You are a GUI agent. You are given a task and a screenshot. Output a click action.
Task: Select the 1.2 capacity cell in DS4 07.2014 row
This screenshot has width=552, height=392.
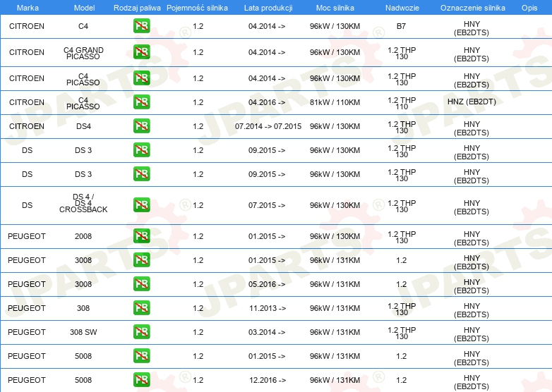pyautogui.click(x=198, y=126)
